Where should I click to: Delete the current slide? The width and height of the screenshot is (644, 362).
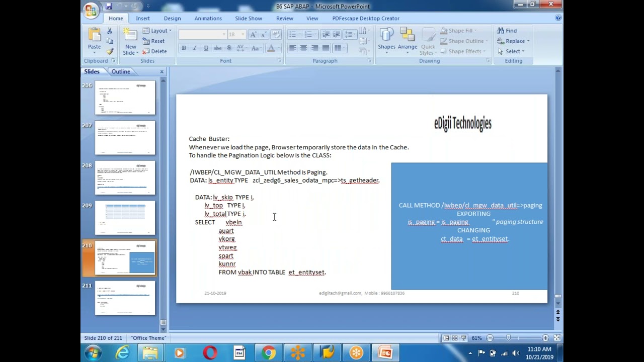[x=154, y=51]
